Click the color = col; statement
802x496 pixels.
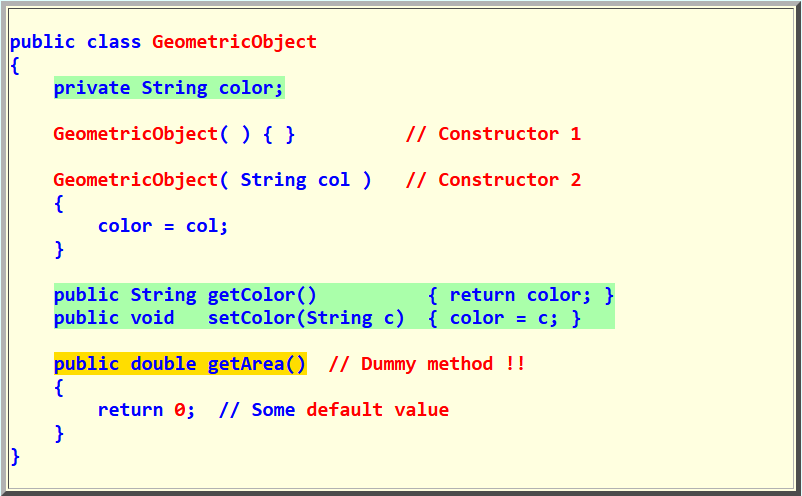coord(163,226)
